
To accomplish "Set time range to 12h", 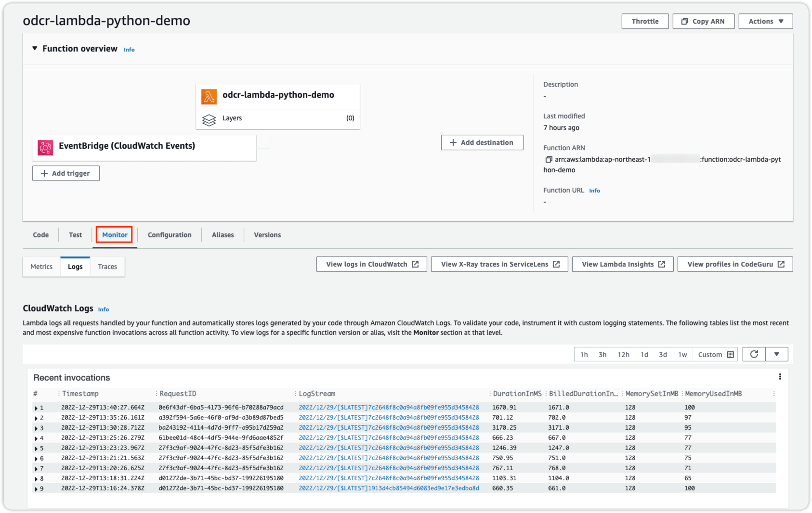I will 624,355.
